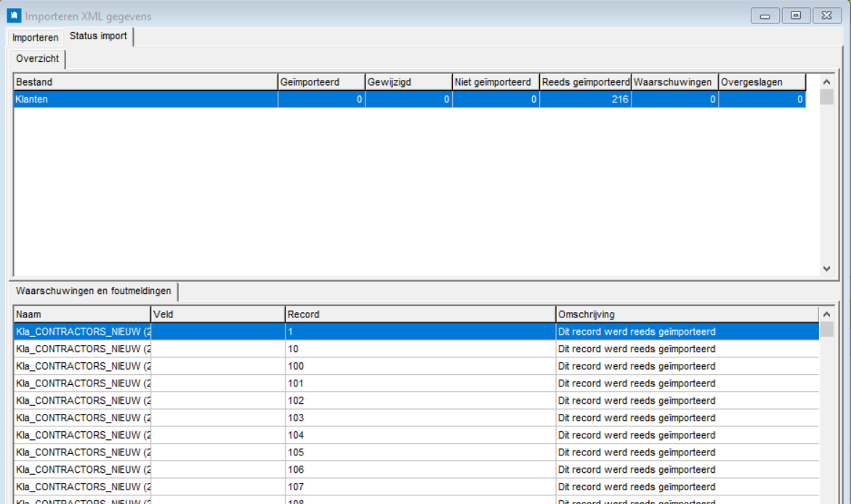Select the Status import tab
This screenshot has height=504, width=851.
coord(98,36)
